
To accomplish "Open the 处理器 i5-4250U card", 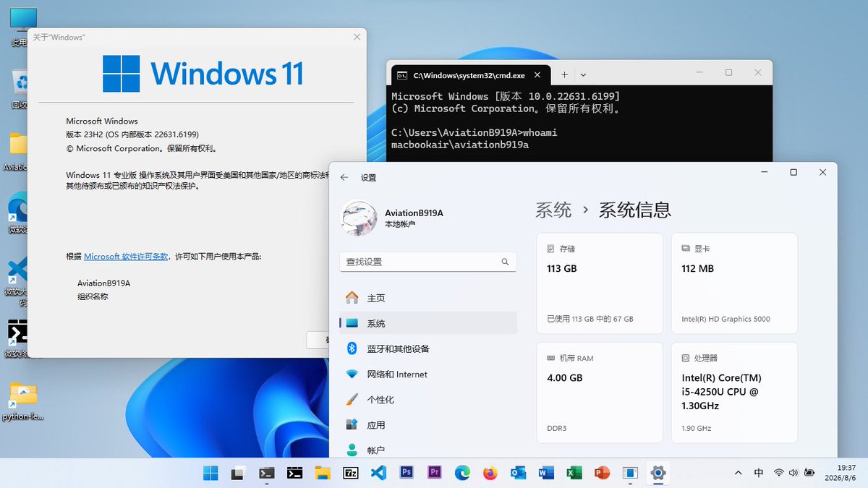I will coord(734,393).
